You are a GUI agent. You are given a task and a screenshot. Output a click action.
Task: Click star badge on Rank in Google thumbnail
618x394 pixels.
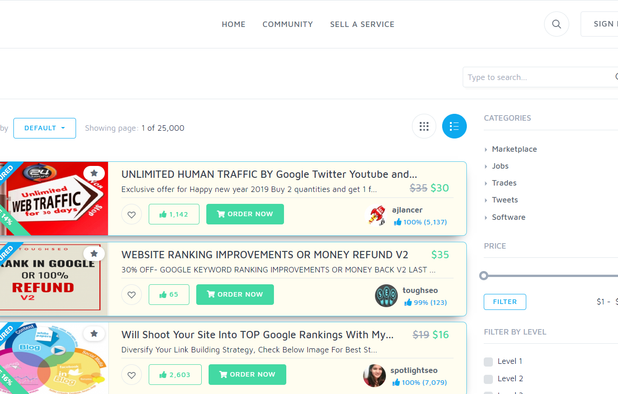click(94, 253)
